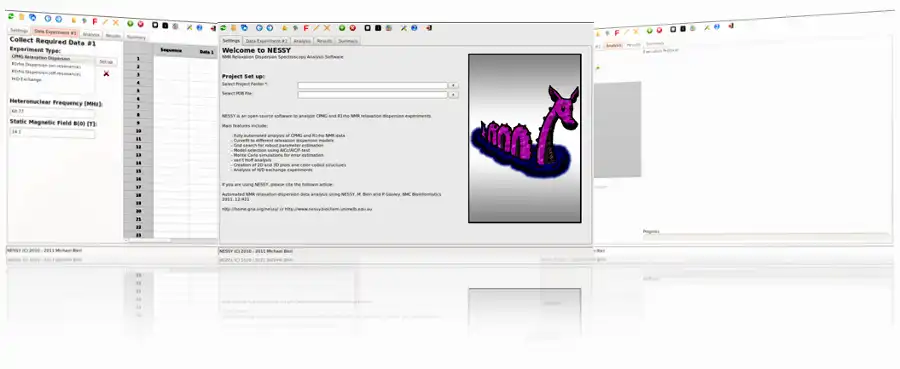Click Select Project Folder input field

[373, 86]
